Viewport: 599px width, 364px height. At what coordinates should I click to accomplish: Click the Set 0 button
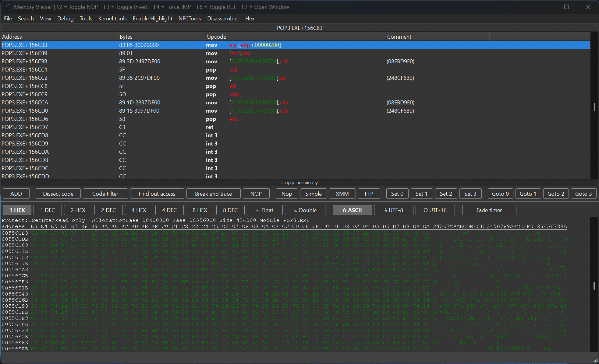point(397,194)
